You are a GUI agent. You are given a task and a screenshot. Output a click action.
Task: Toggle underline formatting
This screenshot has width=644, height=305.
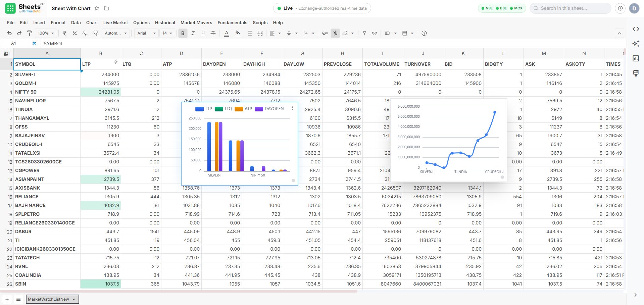(203, 33)
